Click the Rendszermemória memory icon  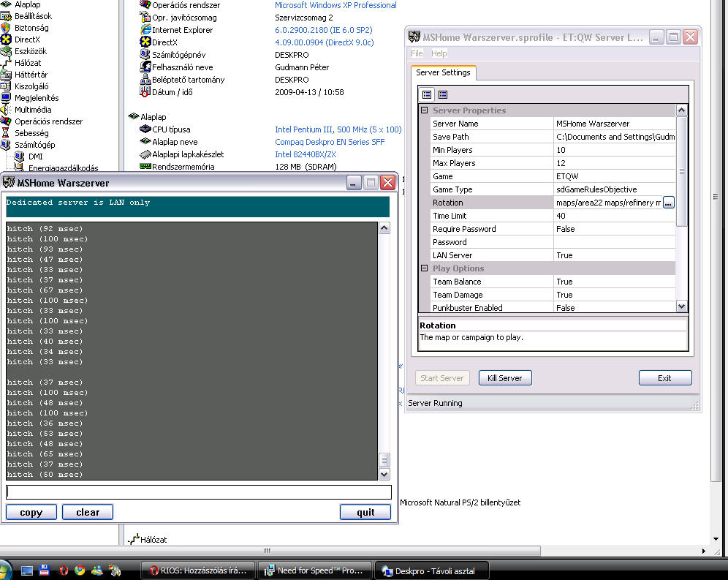[x=145, y=166]
